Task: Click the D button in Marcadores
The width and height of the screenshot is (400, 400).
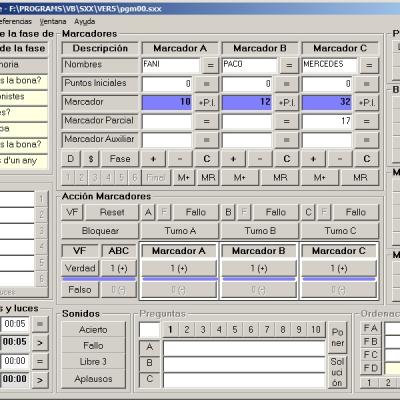Action: pos(71,159)
